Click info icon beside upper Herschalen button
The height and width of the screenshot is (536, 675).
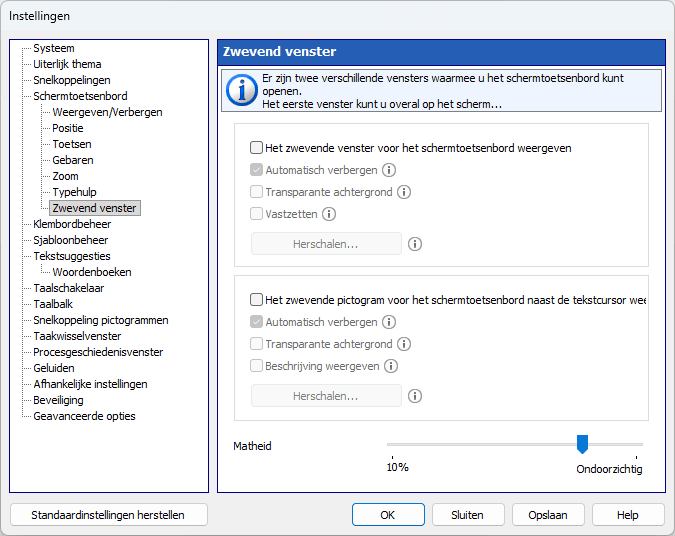coord(415,244)
